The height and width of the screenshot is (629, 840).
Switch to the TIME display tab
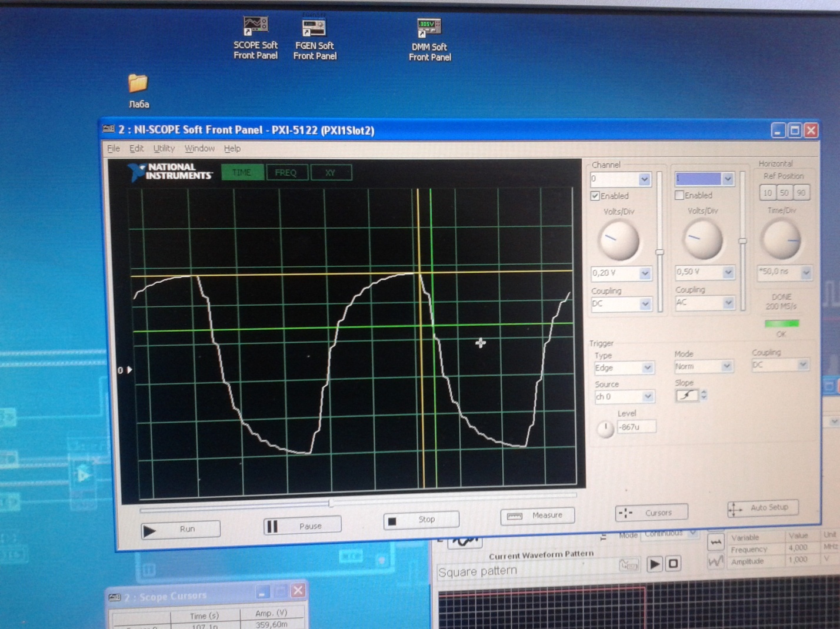pyautogui.click(x=242, y=172)
